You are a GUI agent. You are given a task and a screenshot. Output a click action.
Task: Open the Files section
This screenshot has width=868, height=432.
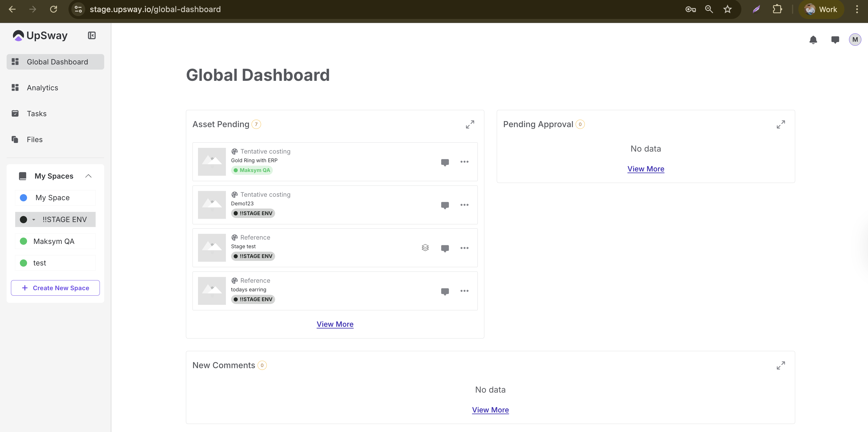(x=35, y=139)
